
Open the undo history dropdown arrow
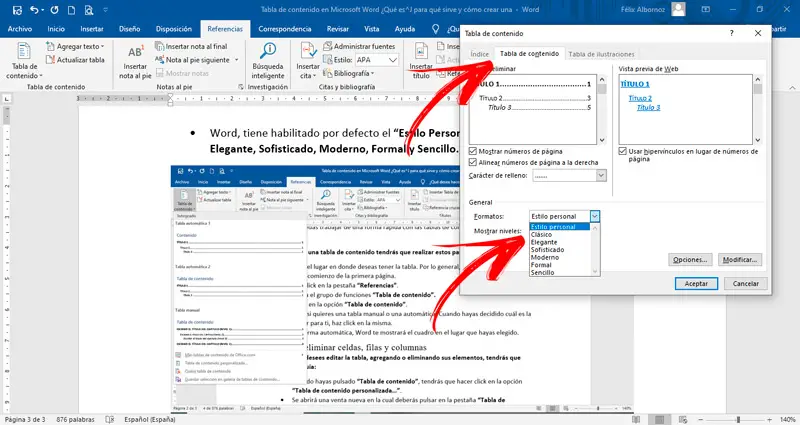click(x=42, y=10)
